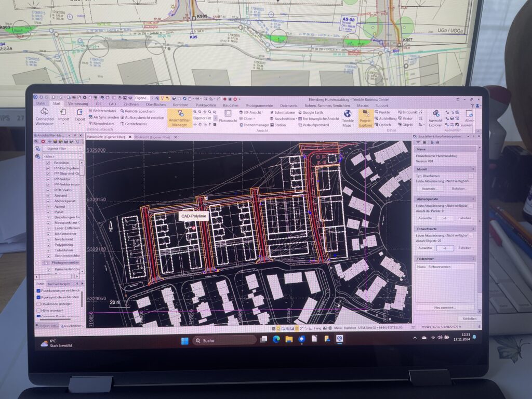Open File Explorer from taskbar
Screen dimensions: 532x399
pos(289,339)
